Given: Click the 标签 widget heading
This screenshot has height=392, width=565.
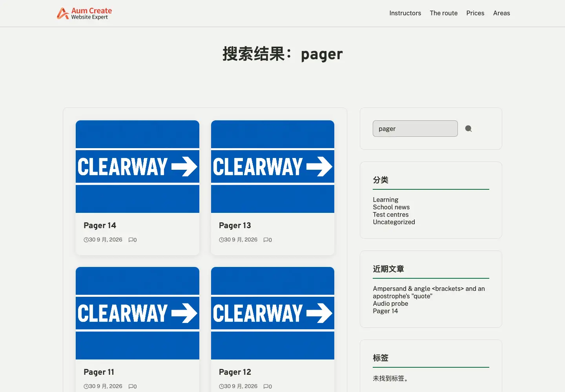Looking at the screenshot, I should [381, 358].
